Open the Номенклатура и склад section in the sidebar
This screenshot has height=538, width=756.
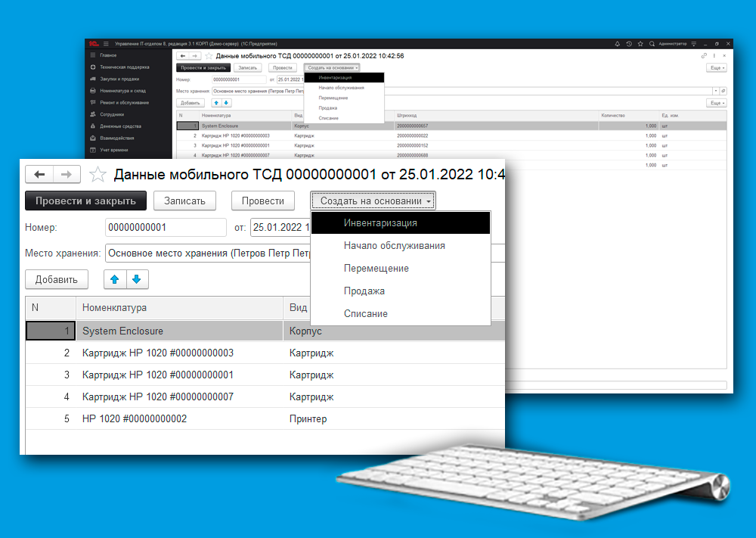click(124, 91)
